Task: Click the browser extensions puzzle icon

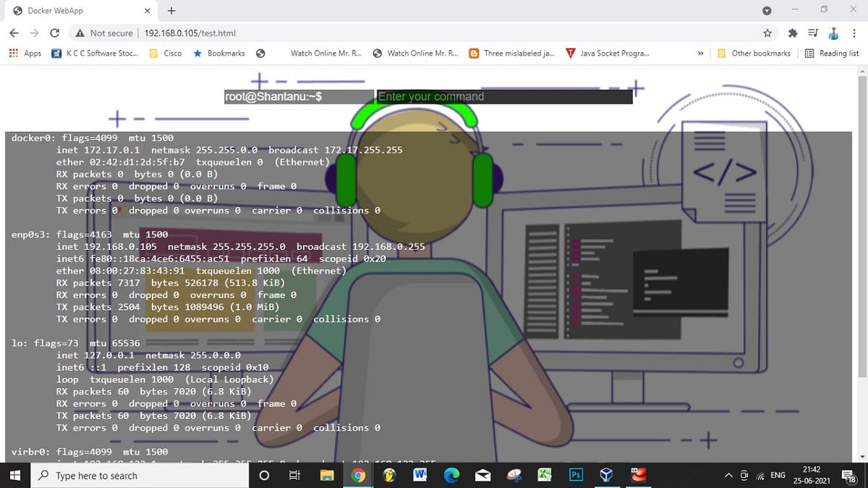Action: pyautogui.click(x=792, y=33)
